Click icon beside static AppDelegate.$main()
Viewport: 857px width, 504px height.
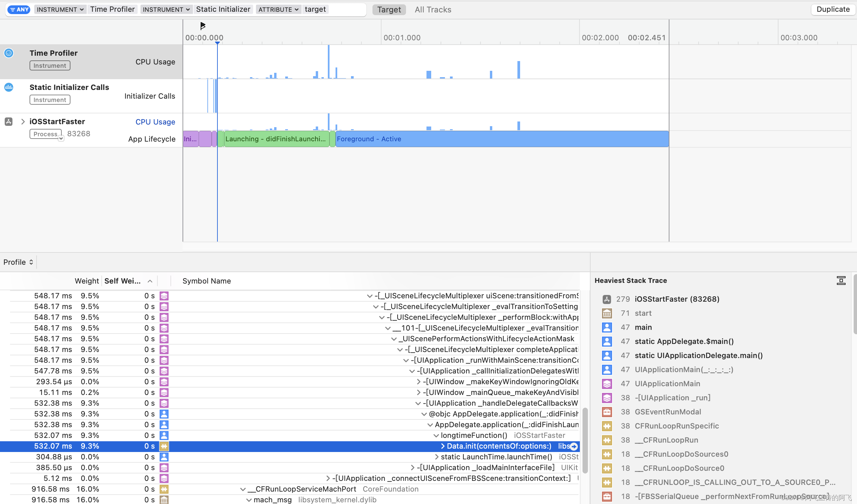point(607,342)
